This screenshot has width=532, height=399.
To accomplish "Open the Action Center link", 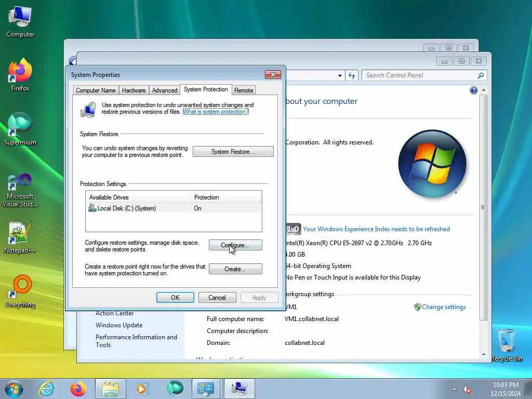I will pos(114,313).
